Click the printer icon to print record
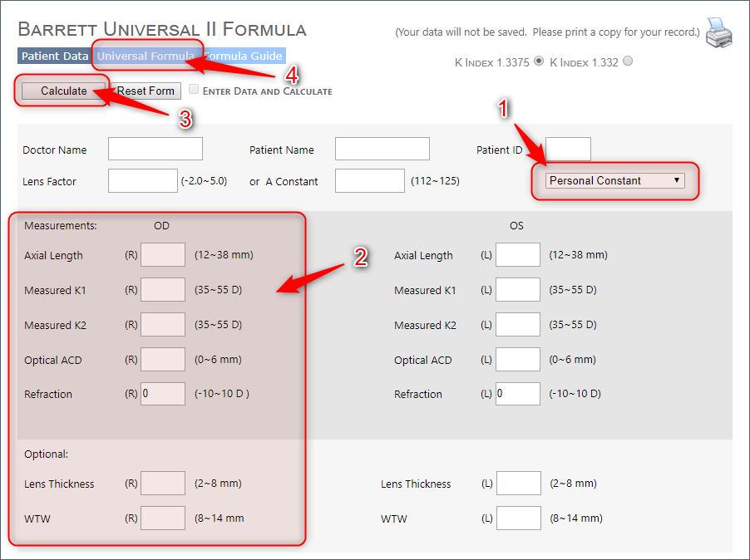Screen dimensions: 750x560 point(719,32)
